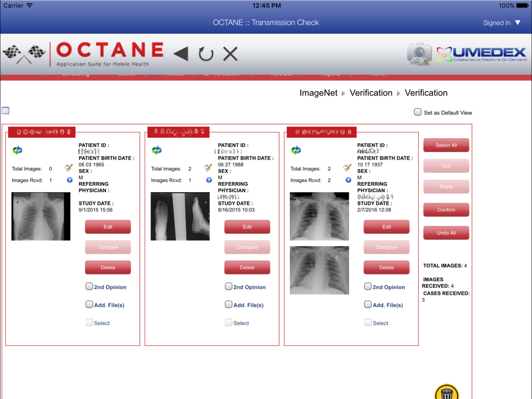Screen dimensions: 532x399
Task: Click the blue info icon for the 8/16/2015 study
Action: [x=209, y=180]
